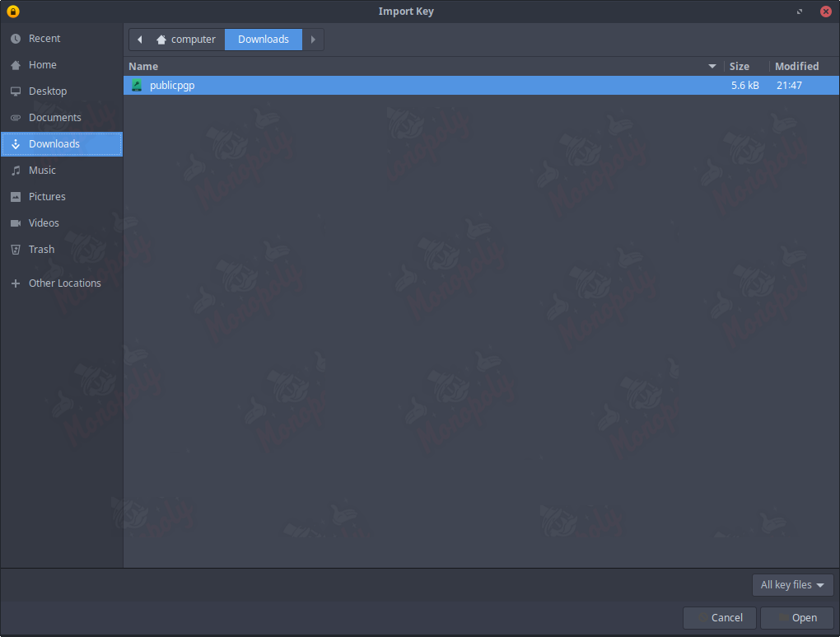Click the Pictures image icon

tap(15, 197)
